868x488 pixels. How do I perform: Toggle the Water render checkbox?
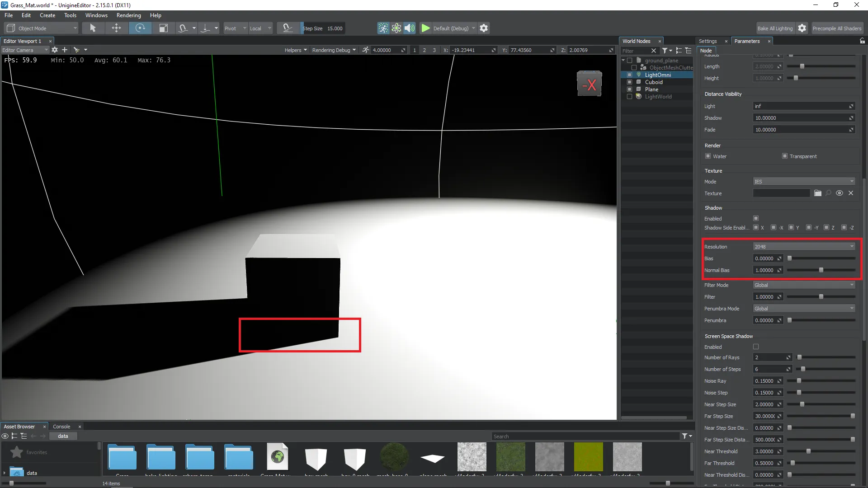point(708,156)
